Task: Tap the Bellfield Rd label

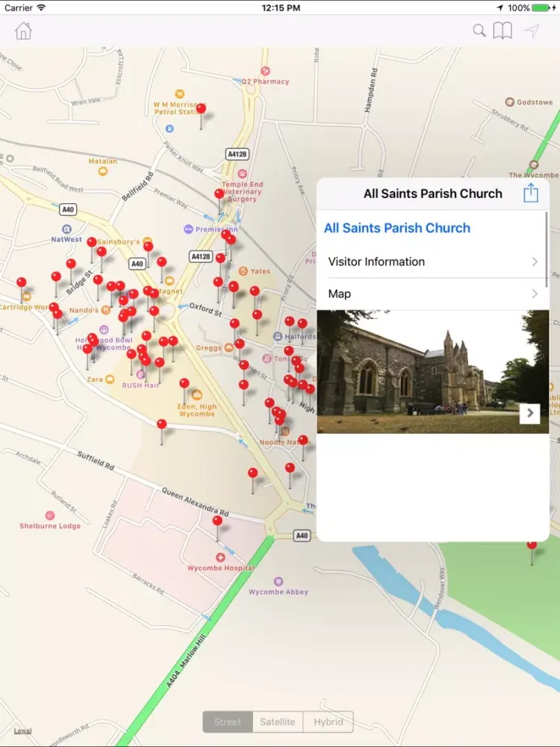Action: click(x=137, y=186)
